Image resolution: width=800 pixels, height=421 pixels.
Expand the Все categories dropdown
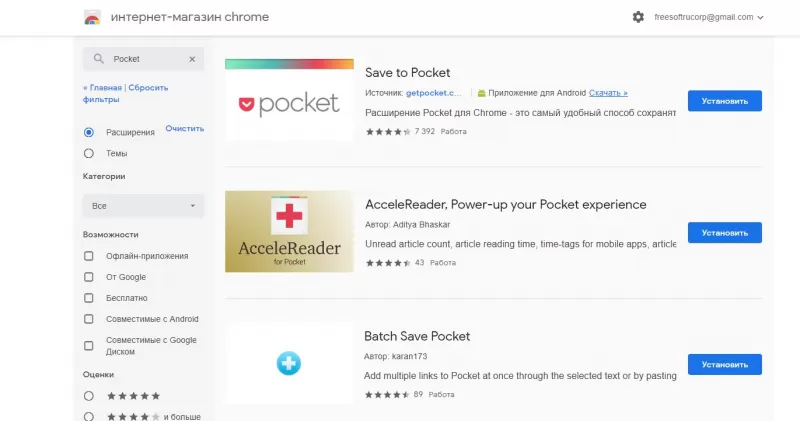144,206
